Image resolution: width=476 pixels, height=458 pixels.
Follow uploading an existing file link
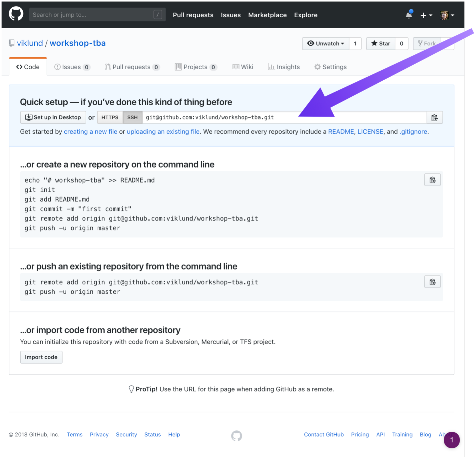tap(163, 132)
